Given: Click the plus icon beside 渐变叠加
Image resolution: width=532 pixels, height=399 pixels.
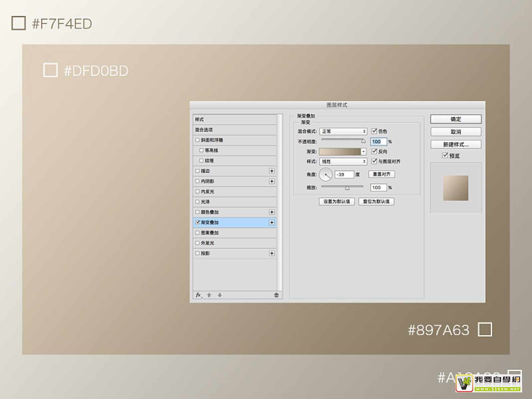Looking at the screenshot, I should coord(272,222).
